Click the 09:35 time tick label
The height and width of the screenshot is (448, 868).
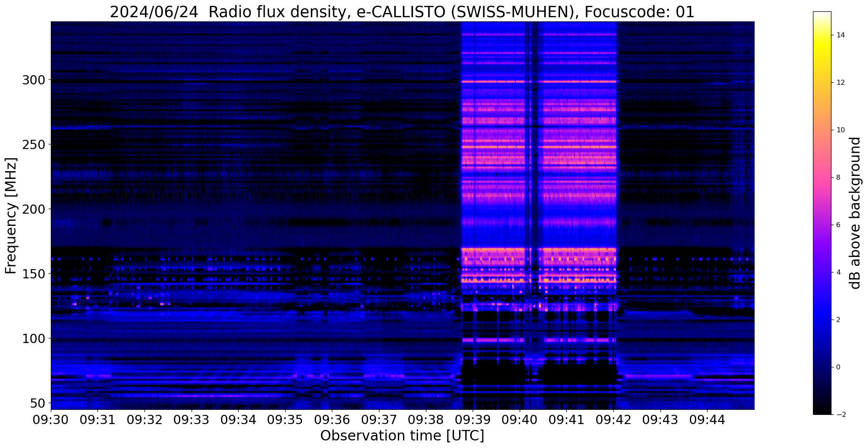click(285, 420)
